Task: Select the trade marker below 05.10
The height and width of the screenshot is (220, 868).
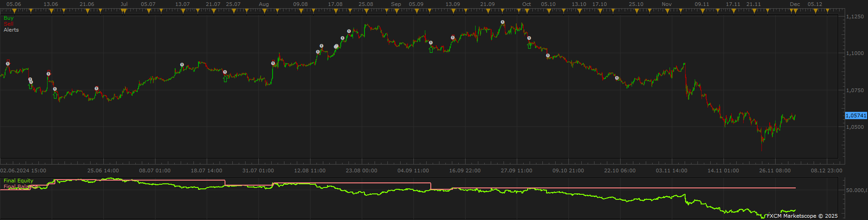Action: point(548,55)
